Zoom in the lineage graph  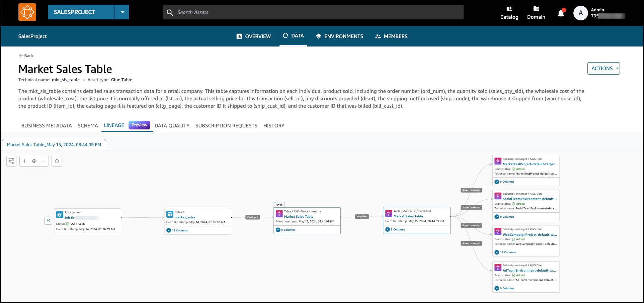24,161
